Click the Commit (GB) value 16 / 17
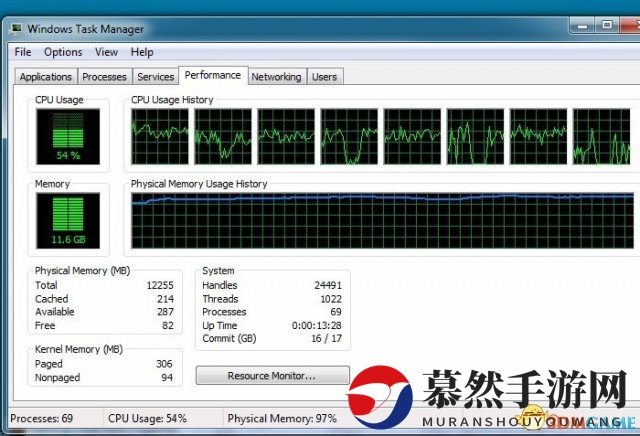 pyautogui.click(x=327, y=338)
